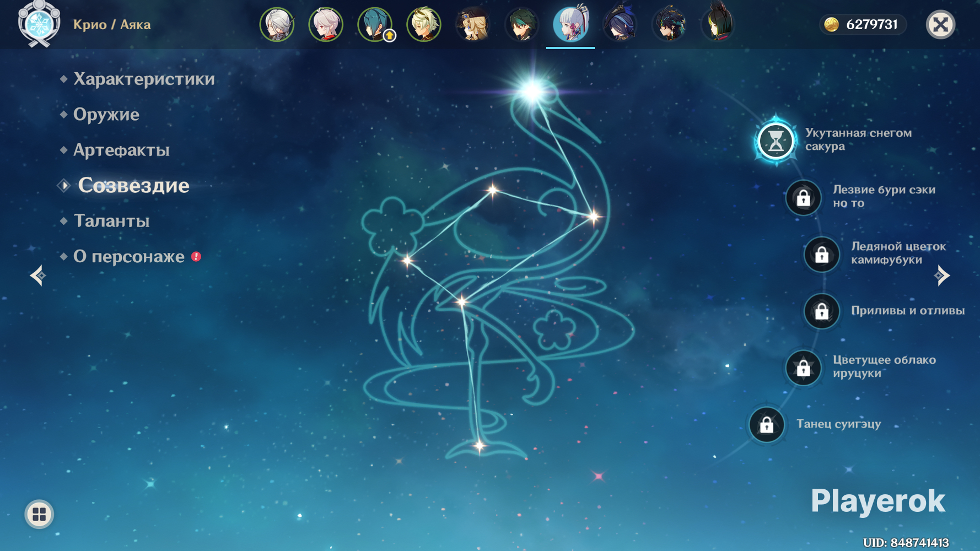The width and height of the screenshot is (980, 551).
Task: Click the Крио / Аяка title text
Action: 112,25
